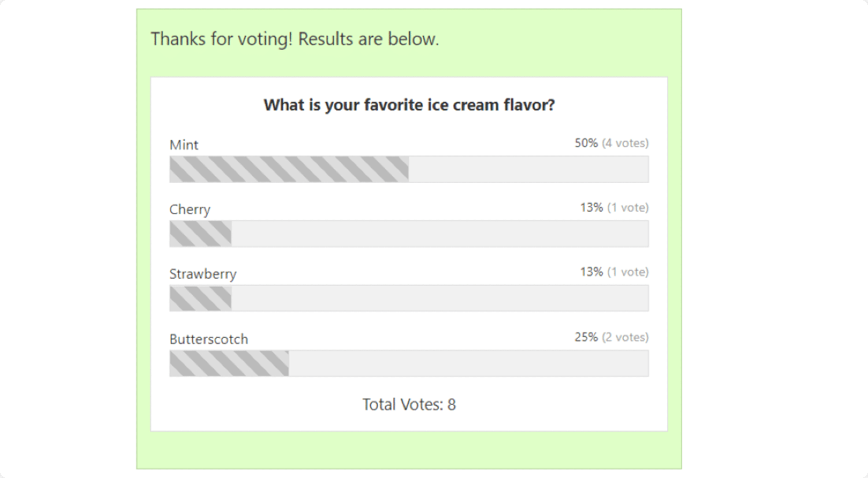Click the empty portion of Cherry's result bar
The image size is (868, 478).
pyautogui.click(x=439, y=234)
